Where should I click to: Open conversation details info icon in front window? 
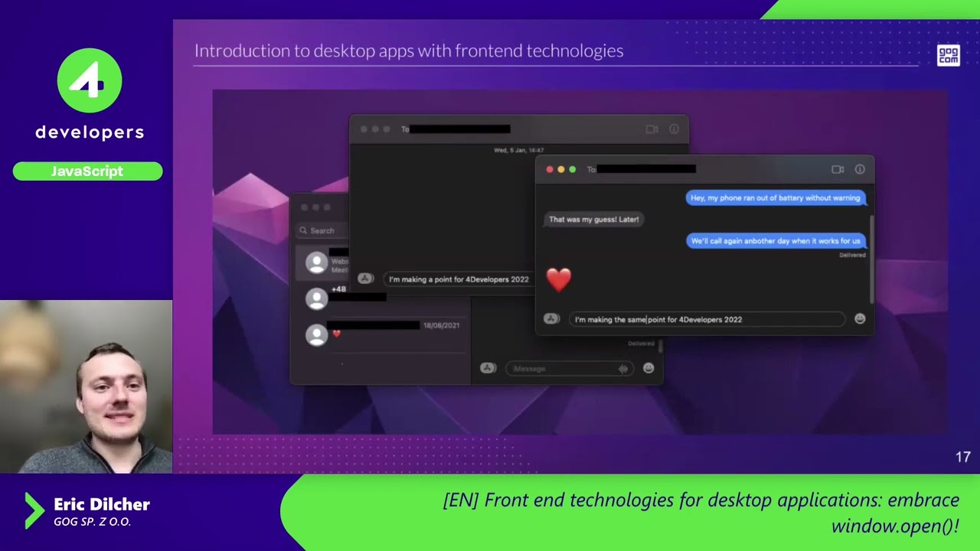tap(860, 169)
